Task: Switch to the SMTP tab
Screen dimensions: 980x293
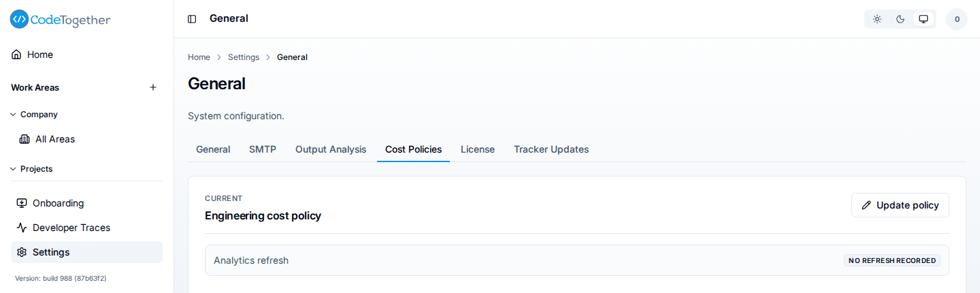Action: 263,149
